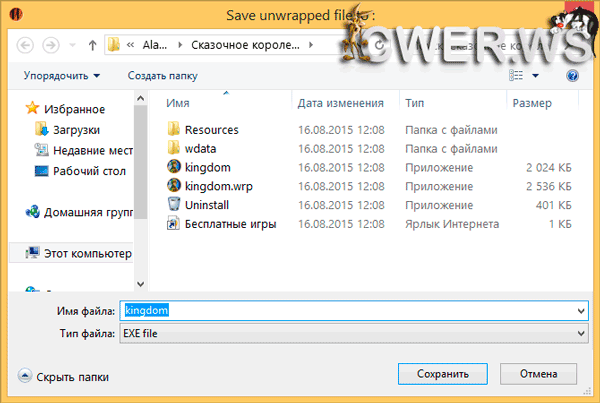
Task: Select the Бесплатные игры shortcut
Action: coord(230,224)
